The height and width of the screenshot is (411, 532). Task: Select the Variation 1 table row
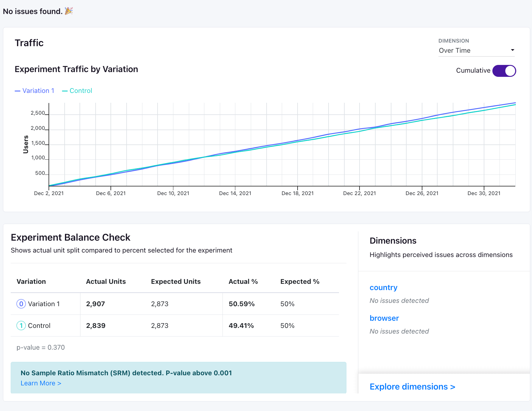pyautogui.click(x=175, y=304)
